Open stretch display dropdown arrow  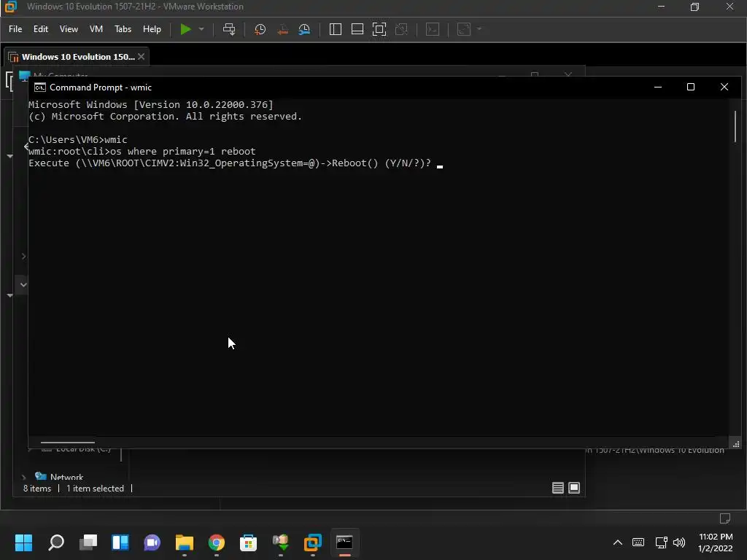(x=479, y=29)
